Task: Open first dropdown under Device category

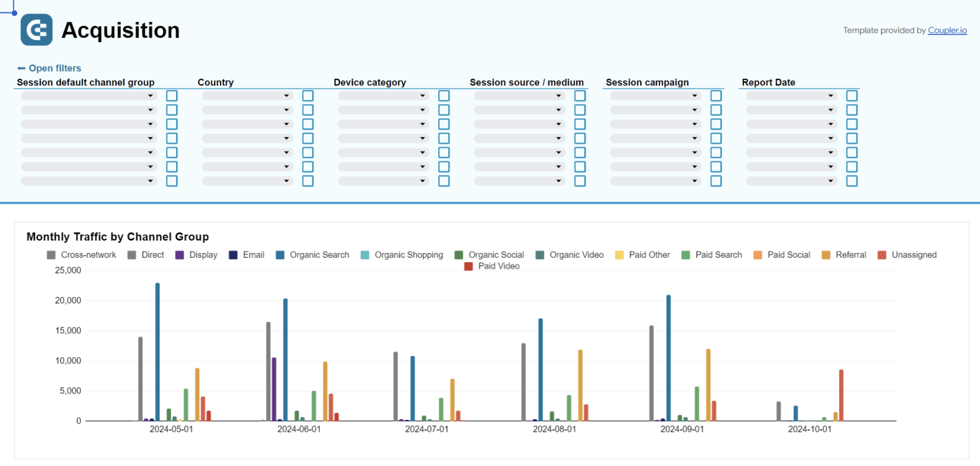Action: click(383, 96)
